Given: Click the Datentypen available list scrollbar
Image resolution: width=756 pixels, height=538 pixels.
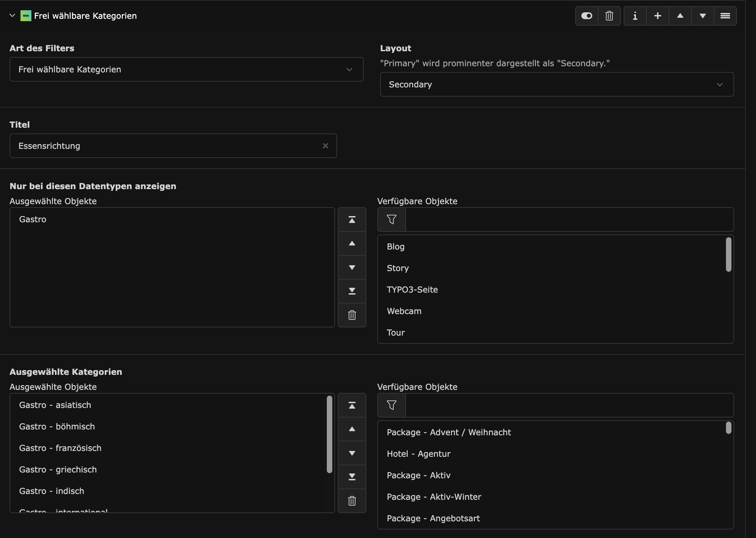Looking at the screenshot, I should pyautogui.click(x=729, y=255).
